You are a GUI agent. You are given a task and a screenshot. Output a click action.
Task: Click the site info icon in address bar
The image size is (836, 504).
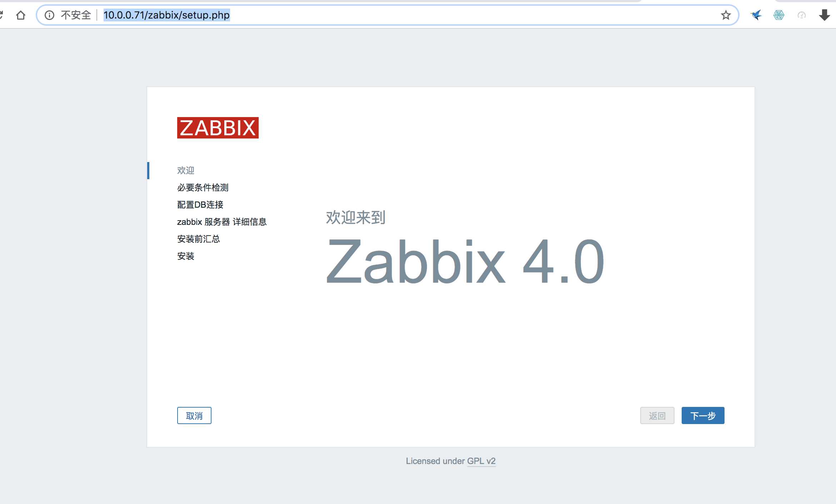(49, 15)
